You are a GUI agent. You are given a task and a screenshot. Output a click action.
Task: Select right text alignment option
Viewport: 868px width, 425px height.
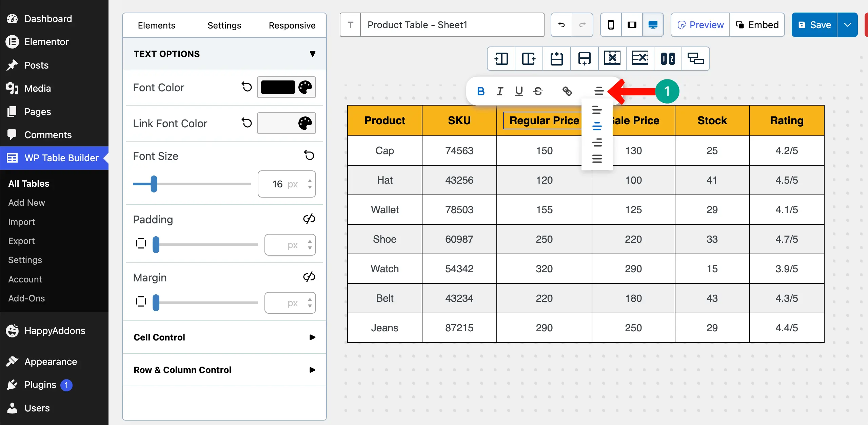pos(597,143)
